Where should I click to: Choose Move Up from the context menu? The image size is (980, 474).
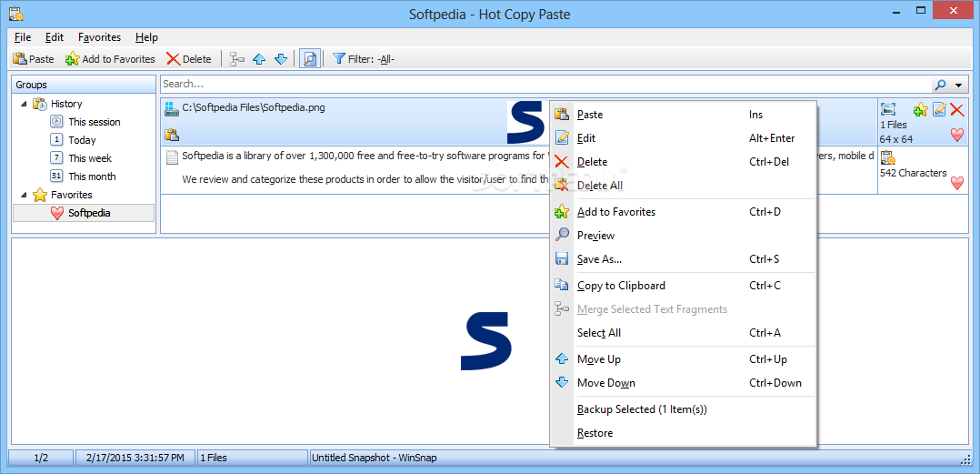683,359
